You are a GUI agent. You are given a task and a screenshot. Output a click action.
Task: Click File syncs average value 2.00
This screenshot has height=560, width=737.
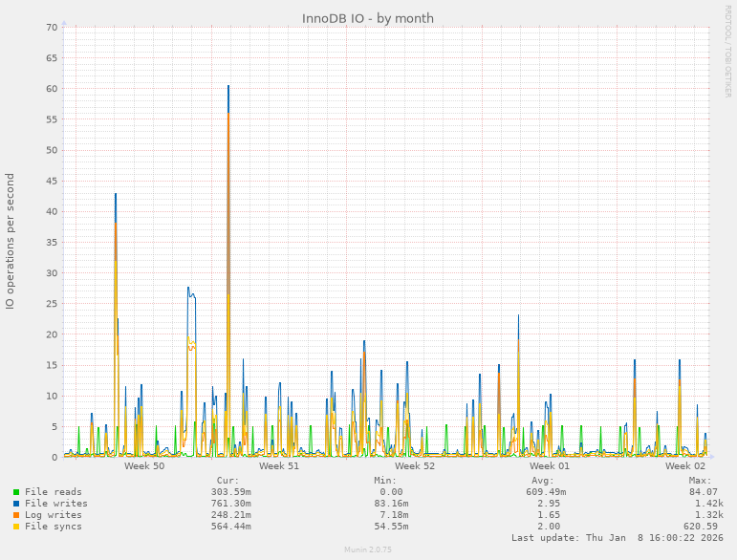click(x=549, y=527)
